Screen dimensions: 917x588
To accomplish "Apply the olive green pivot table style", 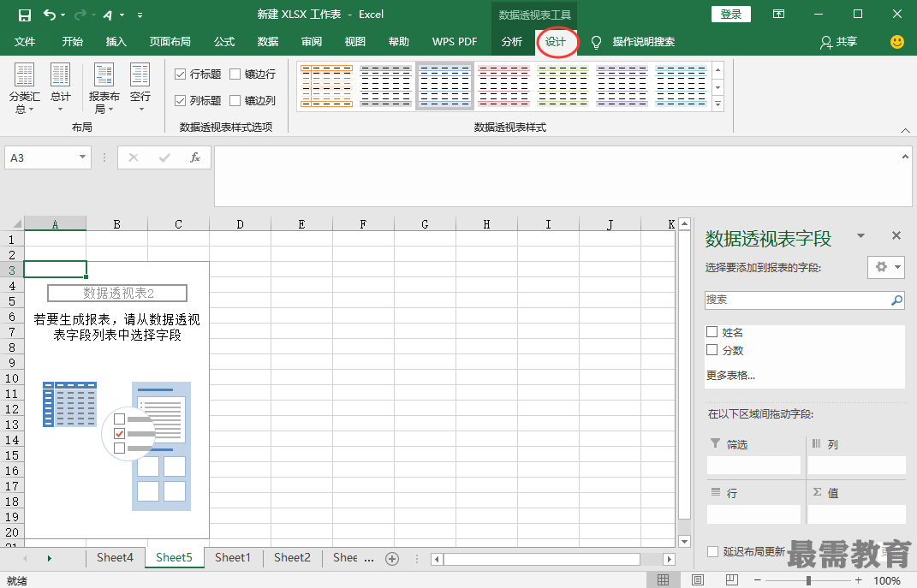I will [563, 86].
